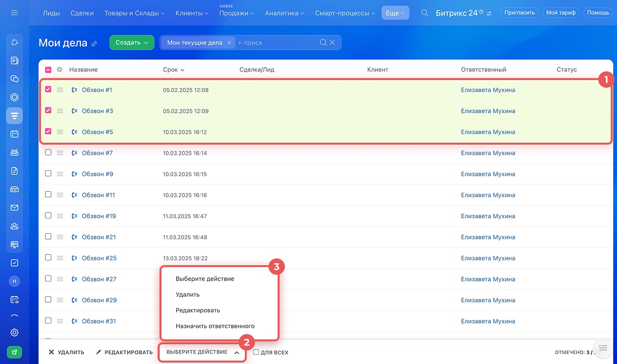Click the Помощь button
Screen dimensions: 617x364
[598, 13]
